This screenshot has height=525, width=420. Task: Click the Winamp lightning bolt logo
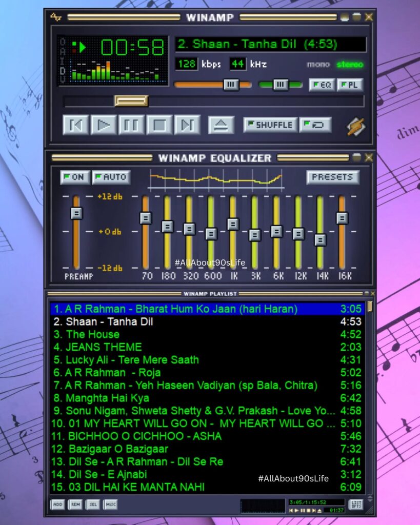pos(356,126)
